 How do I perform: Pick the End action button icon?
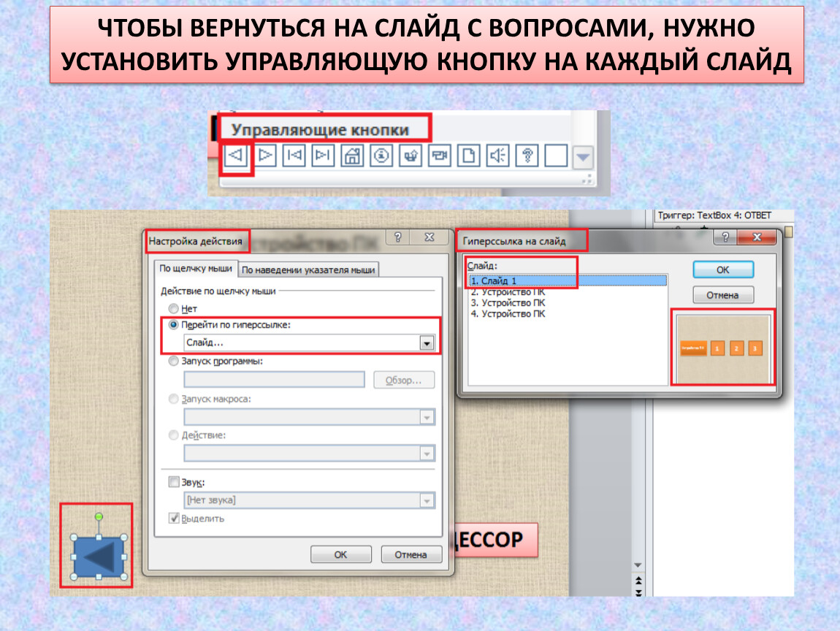tap(324, 156)
